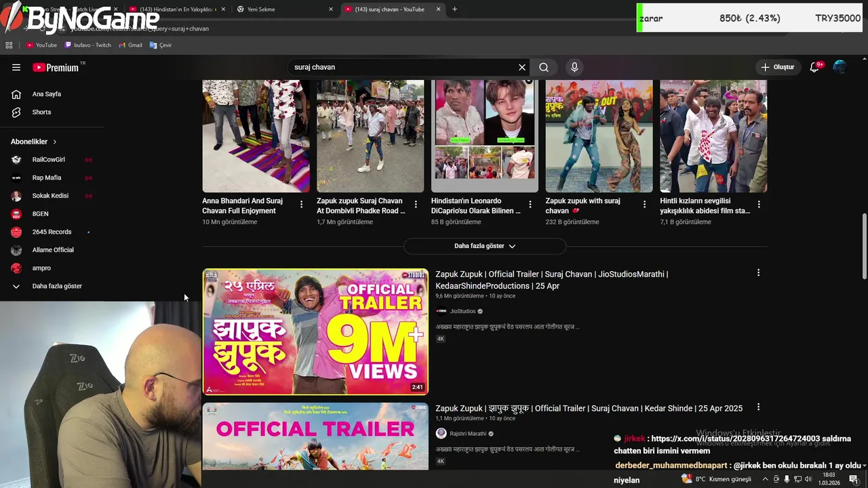Go to Ana Sayfa in the sidebar
This screenshot has width=868, height=488.
click(46, 94)
